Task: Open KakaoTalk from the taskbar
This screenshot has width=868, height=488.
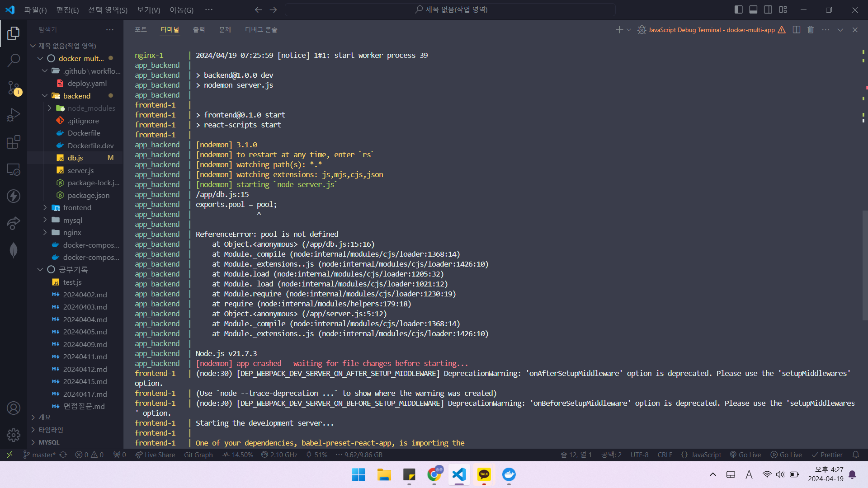Action: [x=484, y=474]
